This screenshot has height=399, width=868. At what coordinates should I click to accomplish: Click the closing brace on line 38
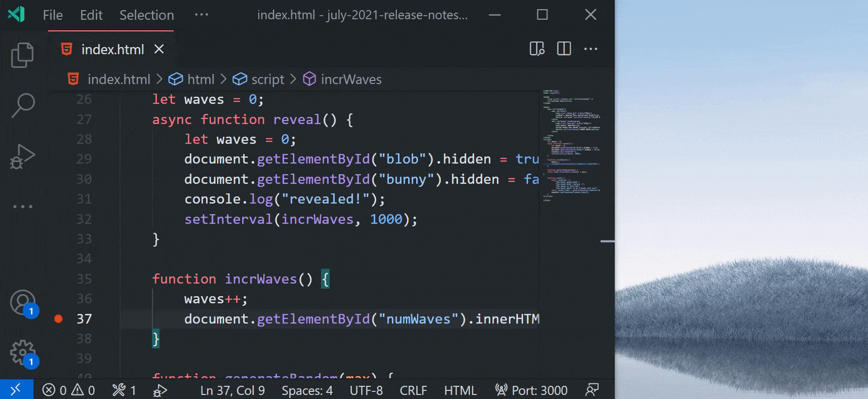[x=156, y=339]
